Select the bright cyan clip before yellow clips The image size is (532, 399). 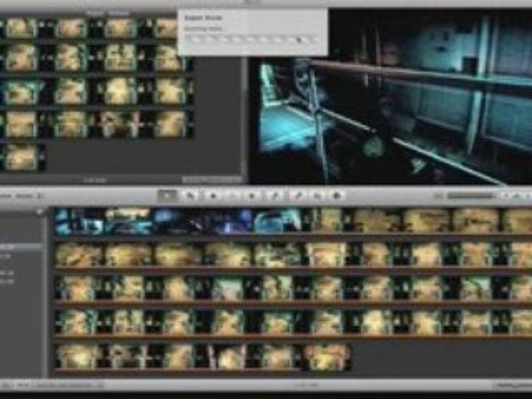click(x=278, y=222)
